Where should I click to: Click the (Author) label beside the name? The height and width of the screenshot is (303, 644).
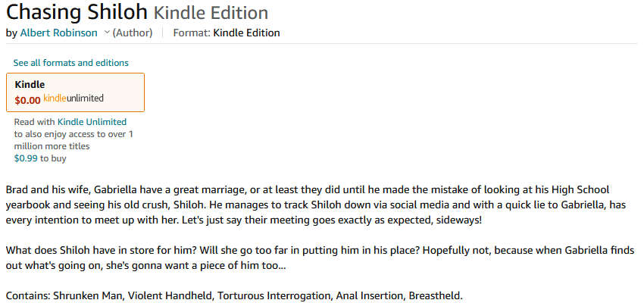click(x=133, y=33)
